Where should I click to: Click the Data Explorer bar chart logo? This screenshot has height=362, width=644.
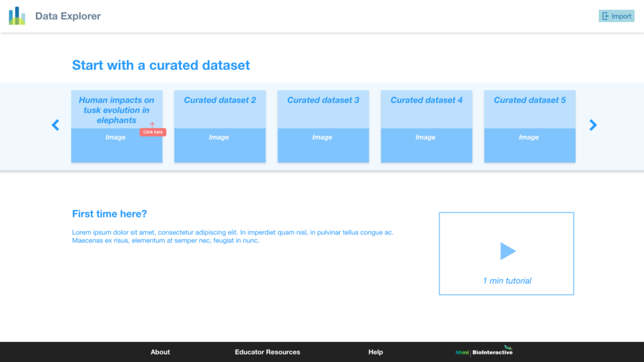(17, 16)
